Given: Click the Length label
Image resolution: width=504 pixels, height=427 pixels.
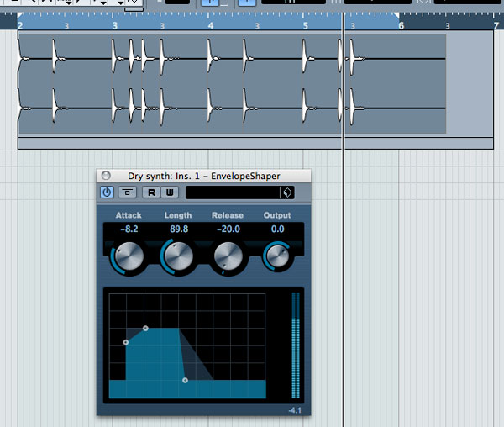Looking at the screenshot, I should click(178, 215).
